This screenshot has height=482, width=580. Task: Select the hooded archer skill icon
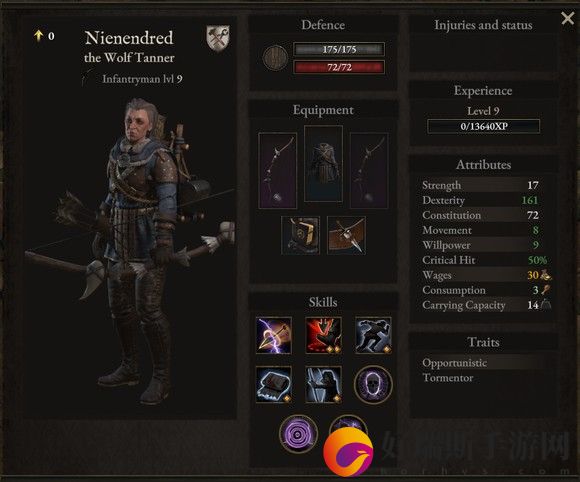(x=323, y=385)
